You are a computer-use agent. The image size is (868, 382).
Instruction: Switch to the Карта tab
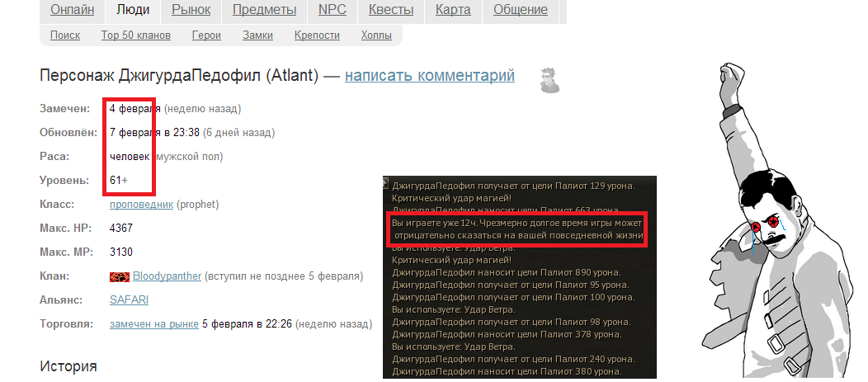453,9
